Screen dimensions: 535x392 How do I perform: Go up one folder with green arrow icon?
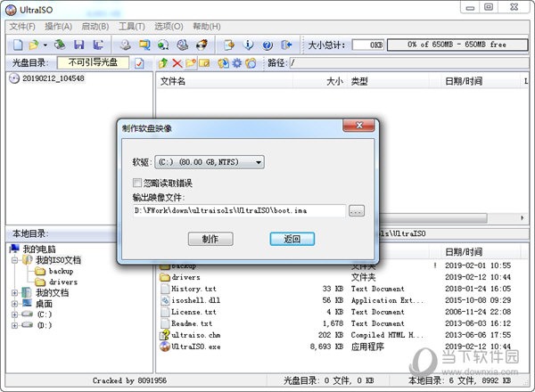point(163,63)
